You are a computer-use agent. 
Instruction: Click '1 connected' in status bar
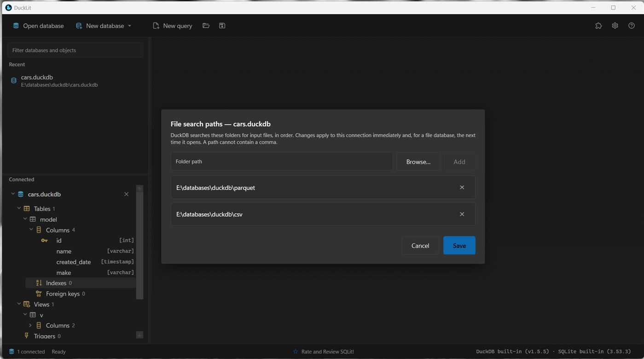31,352
